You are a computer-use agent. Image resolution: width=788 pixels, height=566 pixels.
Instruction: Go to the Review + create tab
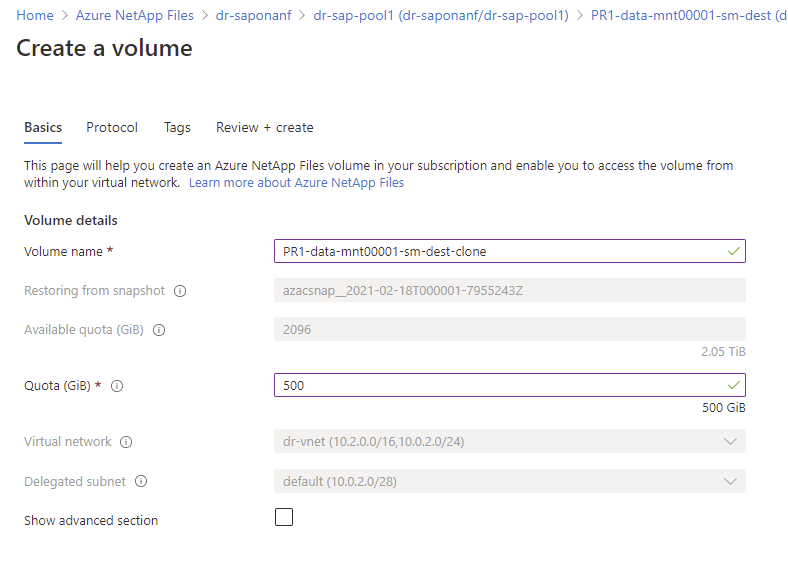(x=265, y=128)
